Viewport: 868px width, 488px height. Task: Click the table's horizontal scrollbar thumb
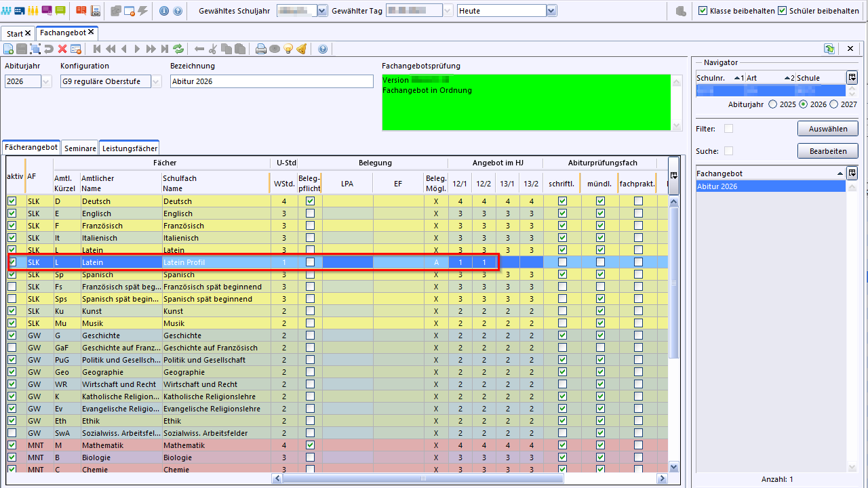[423, 479]
